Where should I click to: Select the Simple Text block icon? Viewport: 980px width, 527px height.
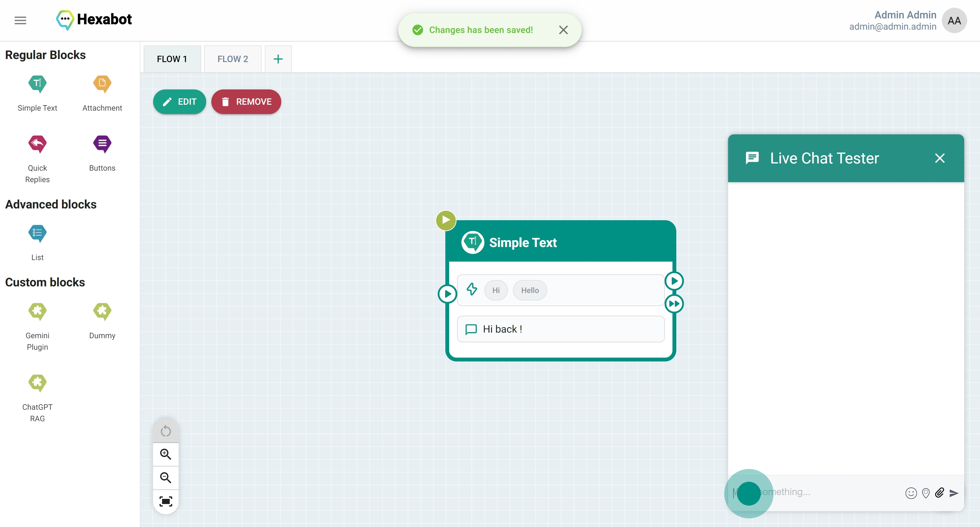pyautogui.click(x=37, y=83)
